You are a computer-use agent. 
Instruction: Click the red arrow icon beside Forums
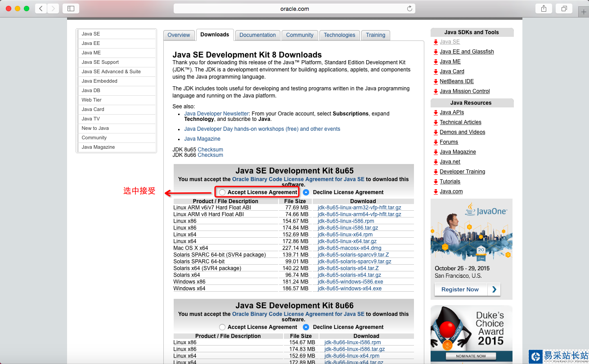436,142
